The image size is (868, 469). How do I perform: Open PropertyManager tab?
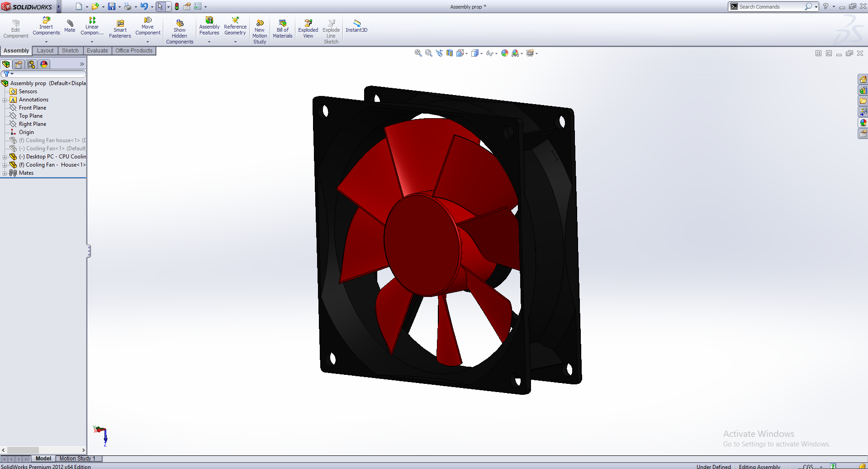(x=19, y=64)
